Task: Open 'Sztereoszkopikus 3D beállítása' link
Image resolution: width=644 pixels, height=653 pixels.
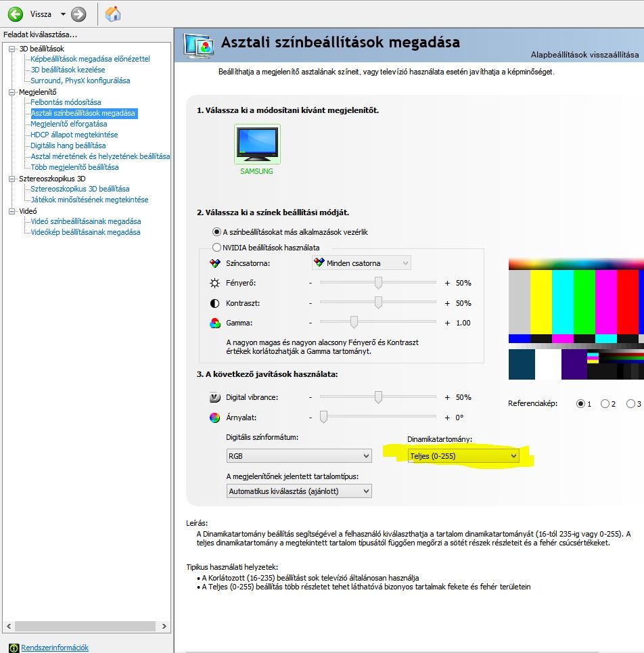Action: [x=80, y=189]
